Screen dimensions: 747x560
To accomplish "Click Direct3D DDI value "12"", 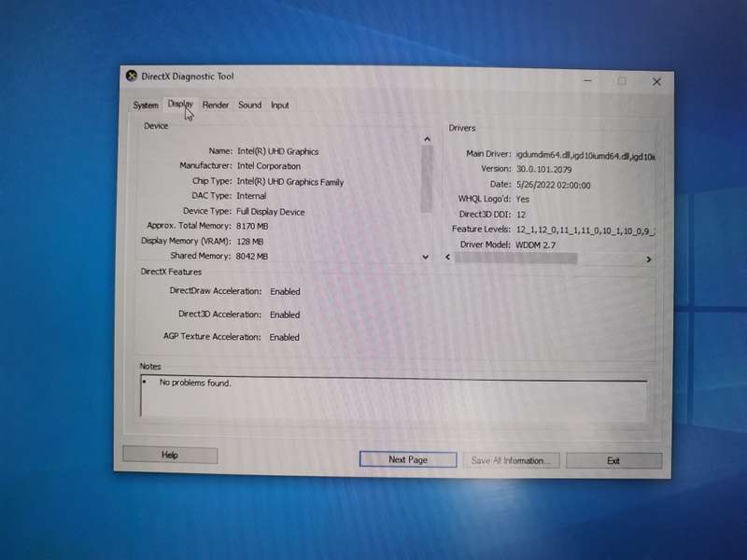I will click(521, 215).
